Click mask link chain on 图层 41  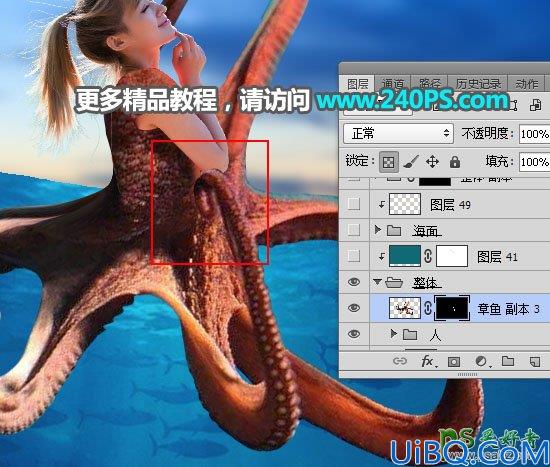[428, 256]
